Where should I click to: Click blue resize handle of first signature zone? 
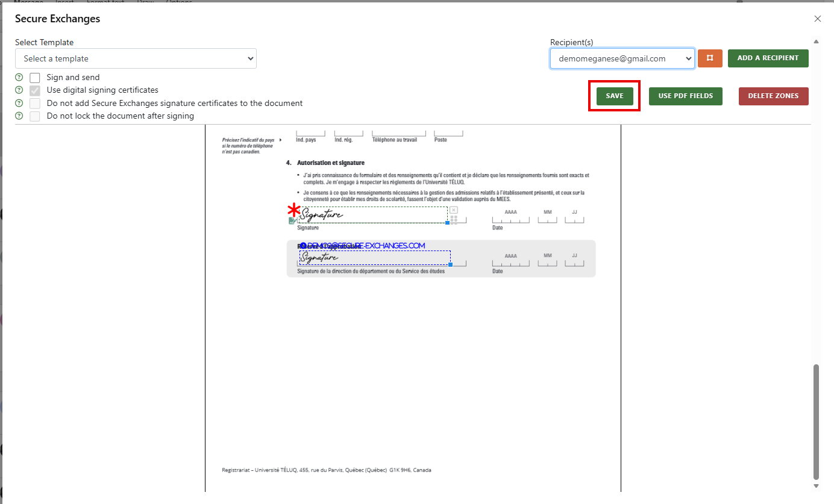447,223
